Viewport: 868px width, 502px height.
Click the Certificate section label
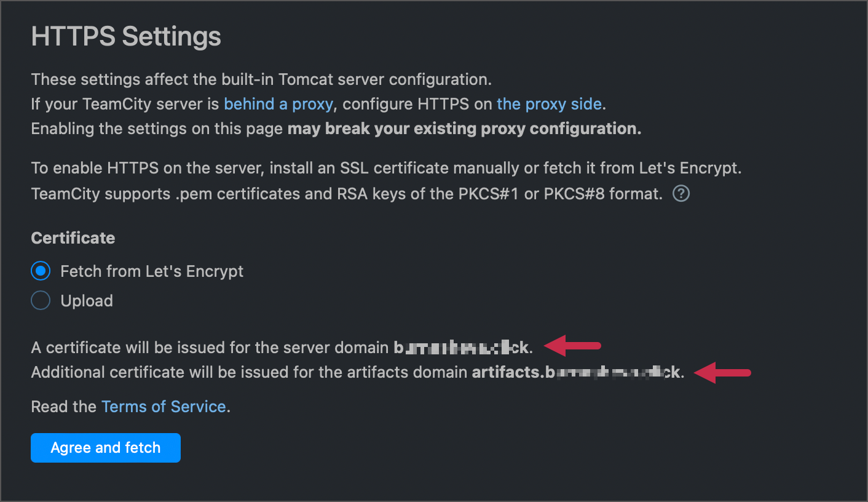[73, 237]
